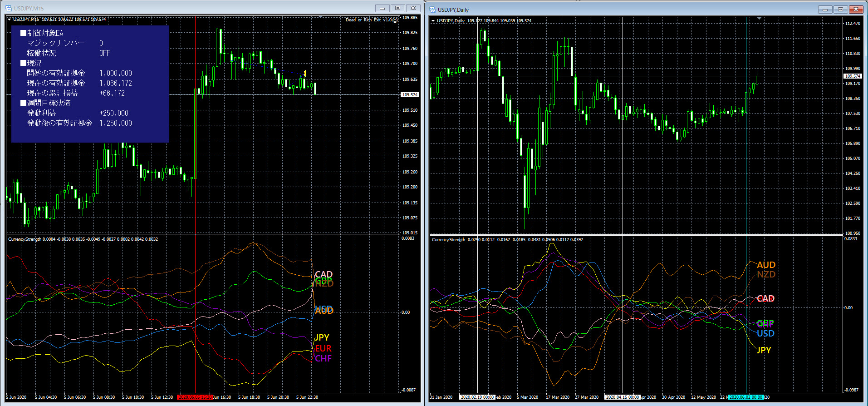Image resolution: width=868 pixels, height=406 pixels.
Task: Open the dropdown triangle beside USDJPY,M15 chart label
Action: point(9,20)
